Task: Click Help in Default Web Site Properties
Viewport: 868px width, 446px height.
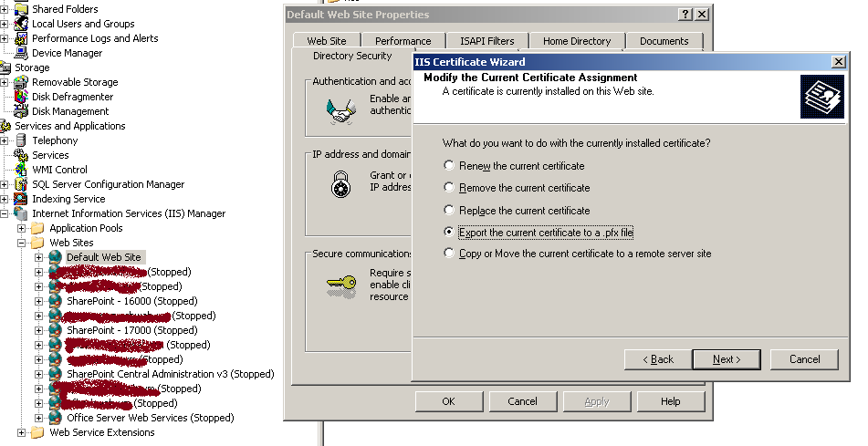Action: (x=670, y=401)
